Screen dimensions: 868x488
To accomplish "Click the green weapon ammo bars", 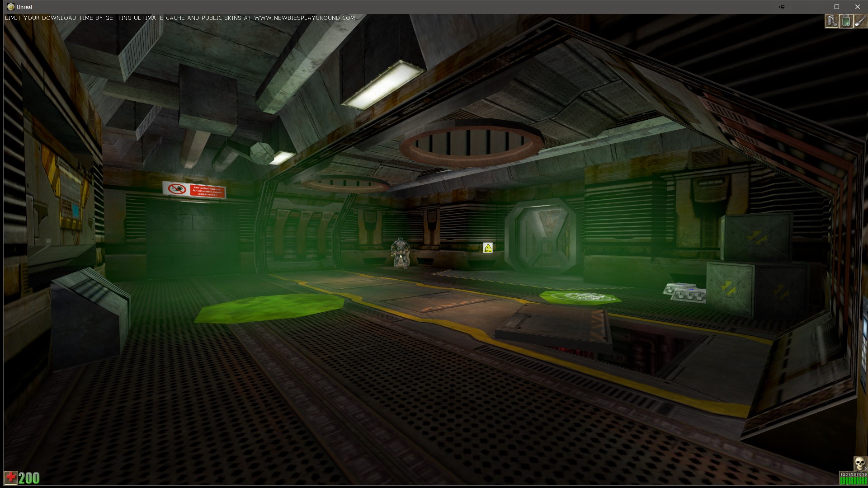I will click(x=853, y=481).
